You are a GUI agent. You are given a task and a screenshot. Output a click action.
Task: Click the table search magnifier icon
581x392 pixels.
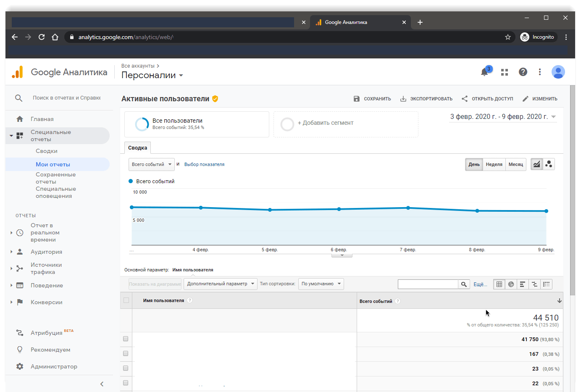click(464, 284)
